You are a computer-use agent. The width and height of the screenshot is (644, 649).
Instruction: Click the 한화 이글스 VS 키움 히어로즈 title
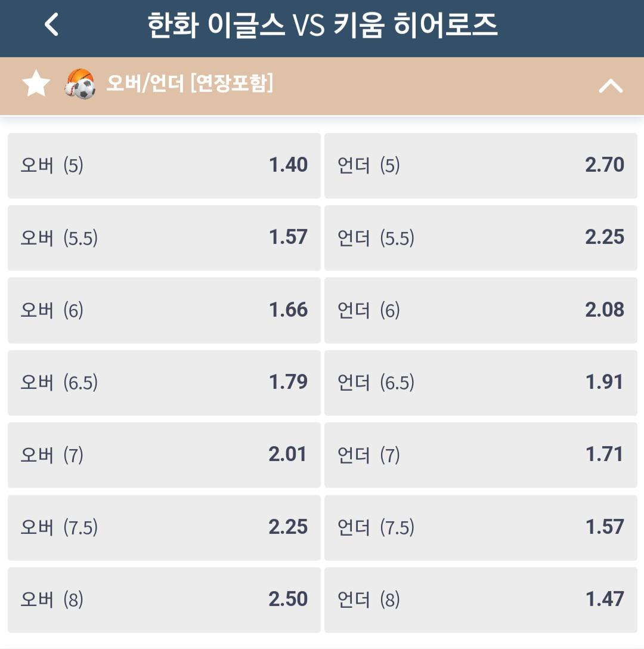tap(323, 25)
